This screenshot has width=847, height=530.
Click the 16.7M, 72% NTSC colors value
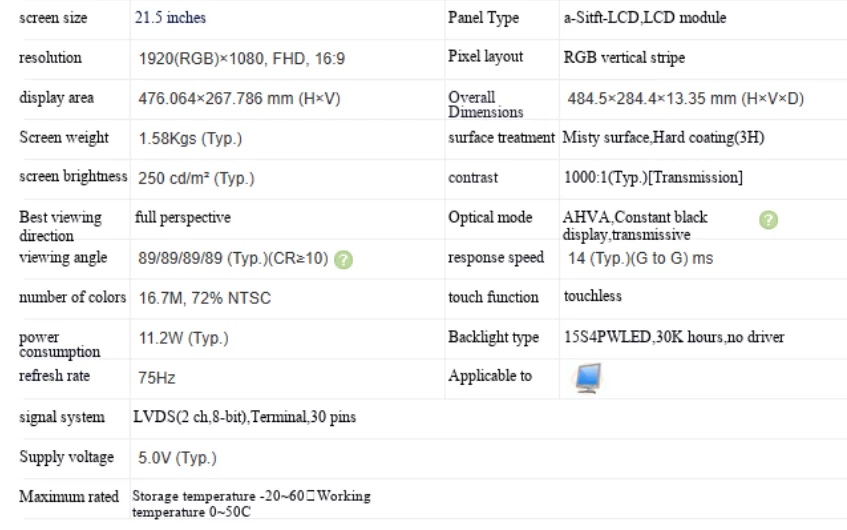click(205, 298)
